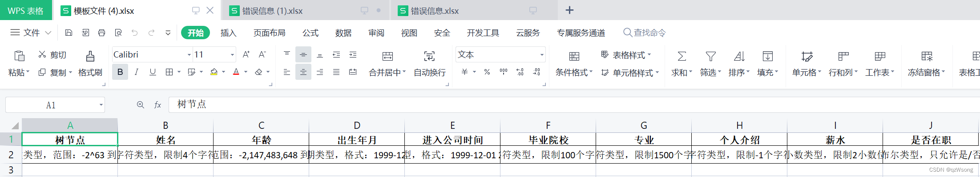Click the fx insert function icon
The image size is (980, 177).
pos(157,105)
